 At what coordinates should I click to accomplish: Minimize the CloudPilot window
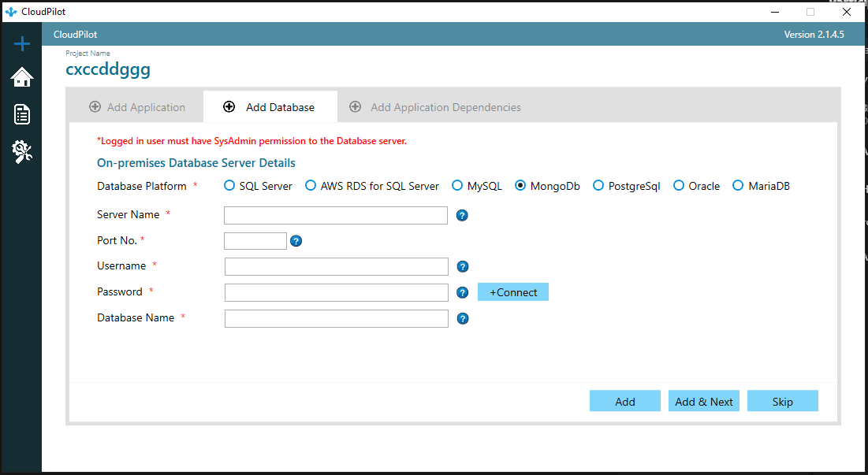click(775, 12)
